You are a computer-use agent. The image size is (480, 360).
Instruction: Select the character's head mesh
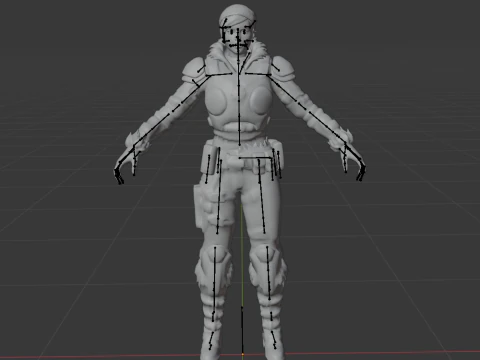tap(237, 27)
